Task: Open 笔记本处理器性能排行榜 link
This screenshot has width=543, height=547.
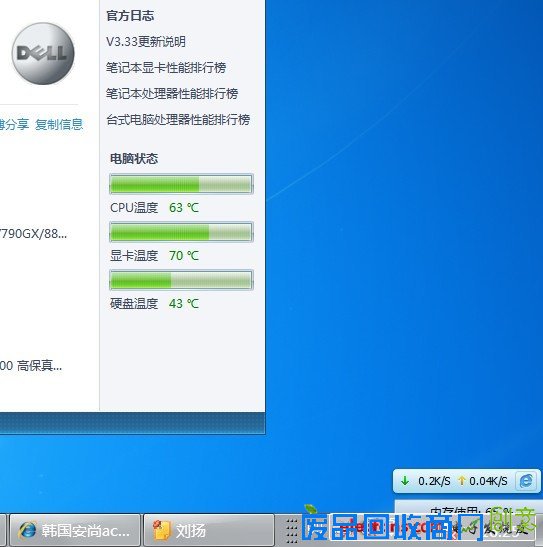Action: click(172, 93)
